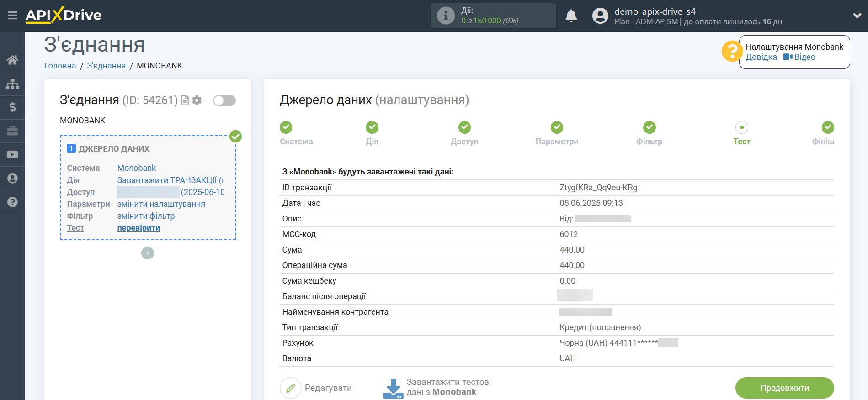The image size is (868, 400).
Task: Select date value 05.06.2025 09:13
Action: pos(591,203)
